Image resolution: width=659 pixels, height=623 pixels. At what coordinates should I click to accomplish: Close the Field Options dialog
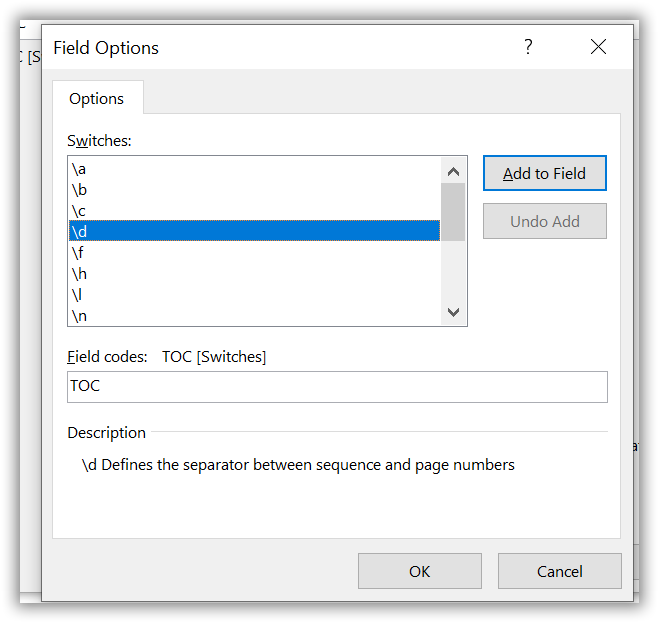(599, 47)
